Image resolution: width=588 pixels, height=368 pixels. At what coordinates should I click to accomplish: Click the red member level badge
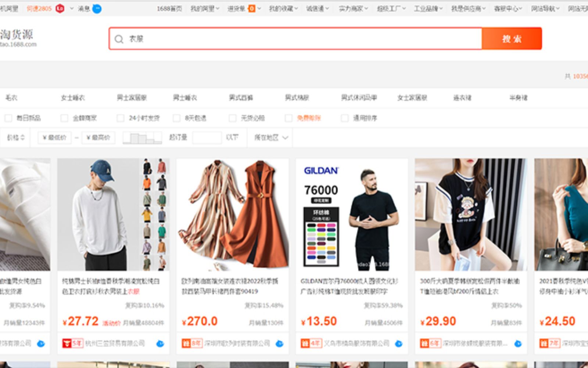60,8
